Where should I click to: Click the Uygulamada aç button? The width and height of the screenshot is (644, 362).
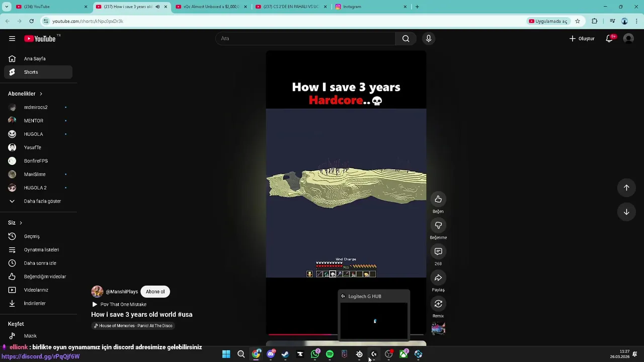point(548,21)
